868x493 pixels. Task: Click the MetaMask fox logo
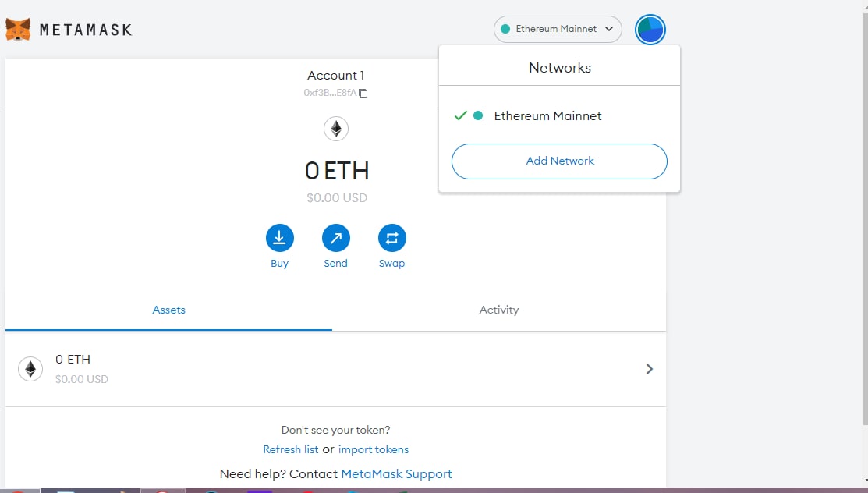click(18, 30)
